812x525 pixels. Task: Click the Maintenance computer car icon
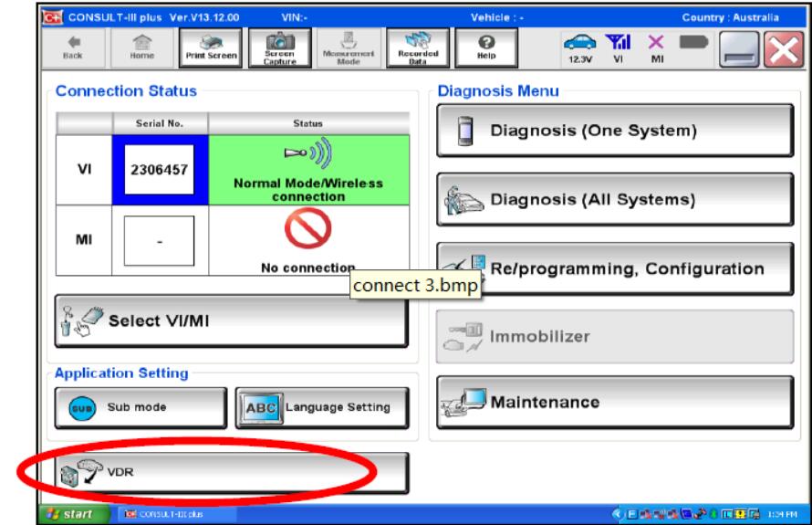(463, 403)
